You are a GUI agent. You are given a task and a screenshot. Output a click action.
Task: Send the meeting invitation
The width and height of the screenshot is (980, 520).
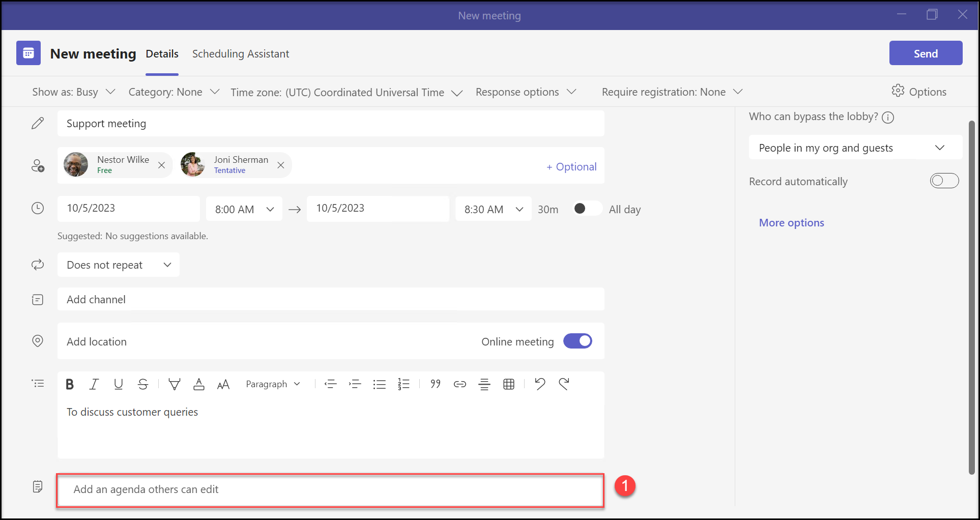[926, 53]
